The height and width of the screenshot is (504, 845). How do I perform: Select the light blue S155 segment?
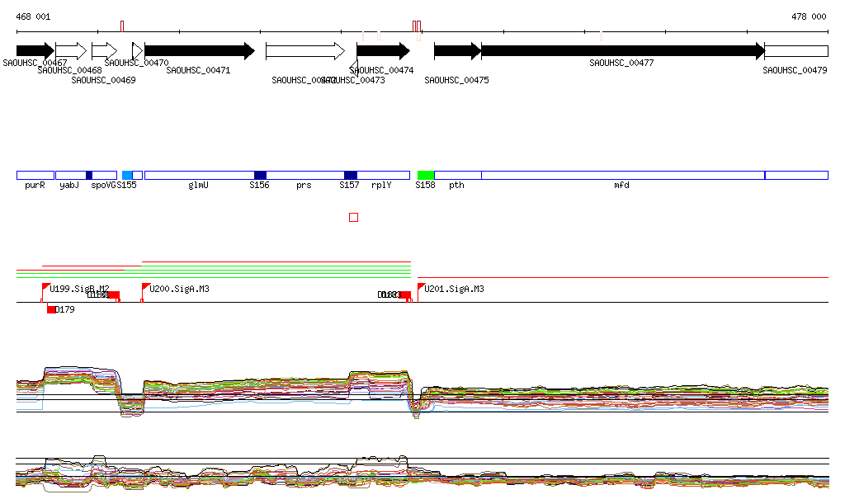[x=127, y=175]
